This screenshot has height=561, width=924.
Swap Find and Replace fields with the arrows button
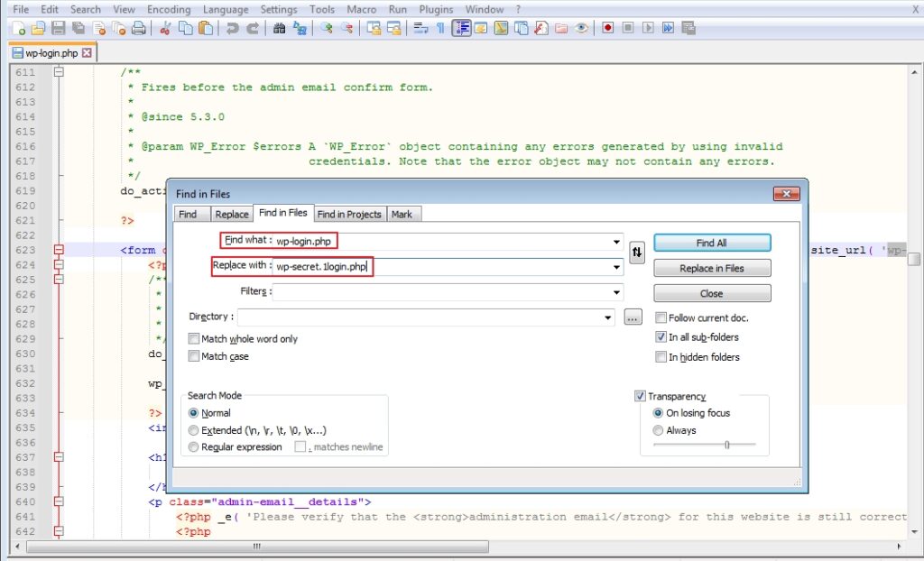tap(637, 253)
